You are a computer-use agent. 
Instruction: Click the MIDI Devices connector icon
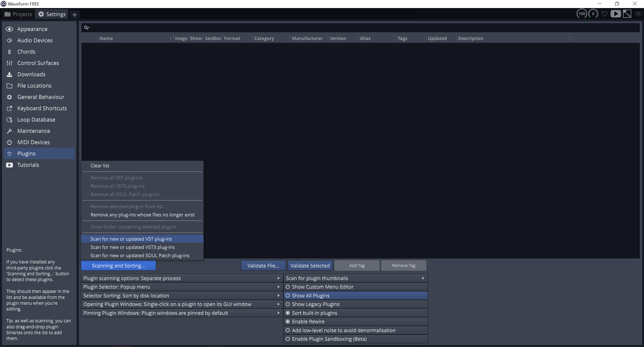[9, 142]
